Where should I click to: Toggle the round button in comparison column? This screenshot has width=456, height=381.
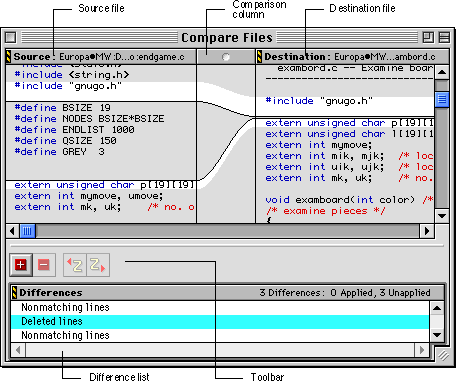click(226, 57)
